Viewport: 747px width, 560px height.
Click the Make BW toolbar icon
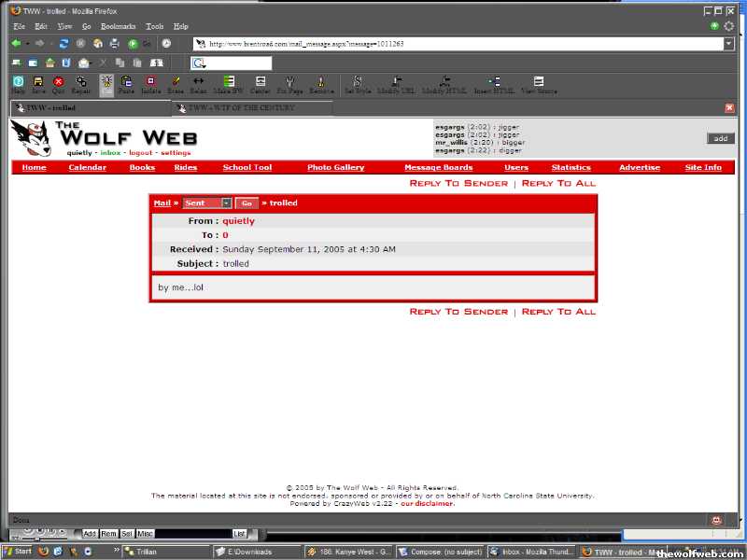228,86
